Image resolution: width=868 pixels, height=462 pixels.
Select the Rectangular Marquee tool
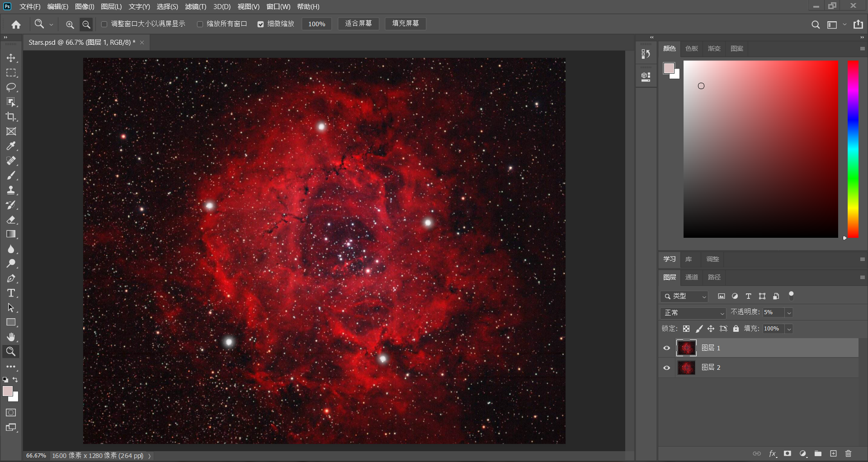(x=11, y=73)
